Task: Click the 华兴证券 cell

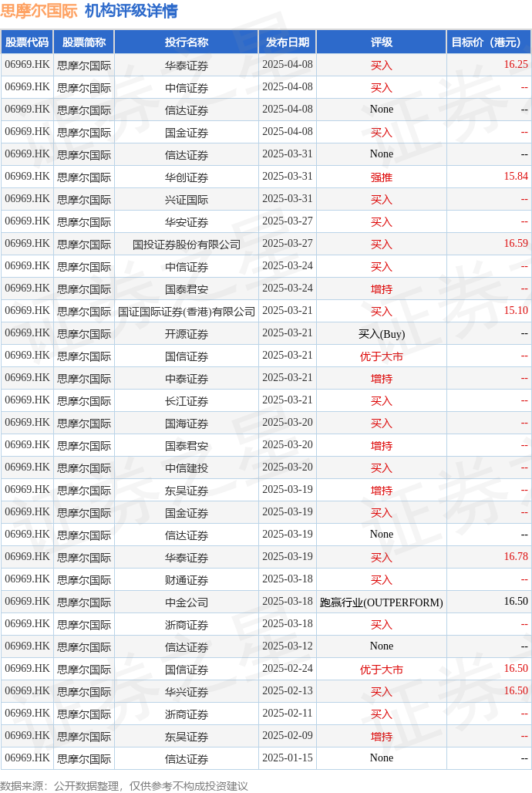Action: 186,691
